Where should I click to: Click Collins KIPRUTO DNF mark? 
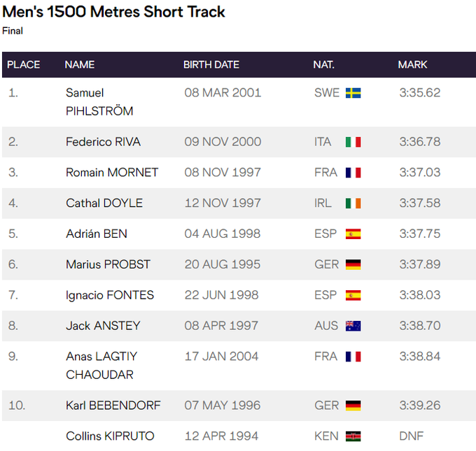tap(411, 436)
